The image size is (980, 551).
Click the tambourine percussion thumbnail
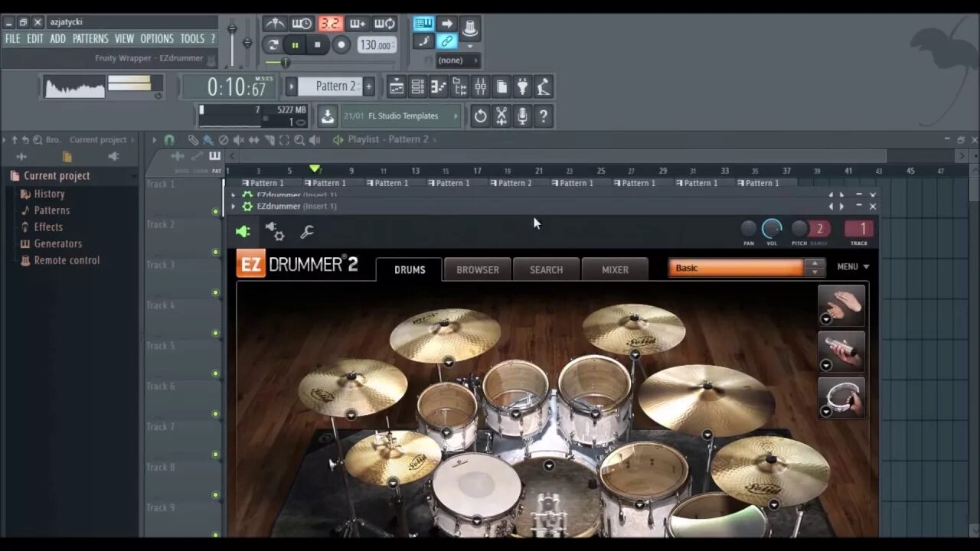[x=841, y=398]
